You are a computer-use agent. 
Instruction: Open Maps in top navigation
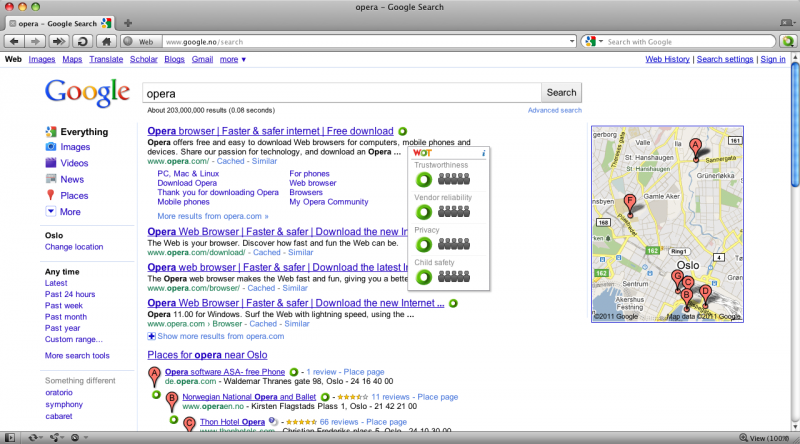[x=72, y=59]
